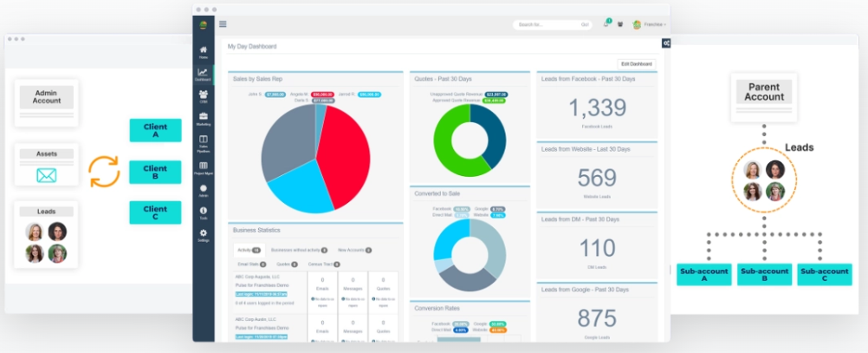
Task: Open the CRM people icon
Action: pos(204,96)
